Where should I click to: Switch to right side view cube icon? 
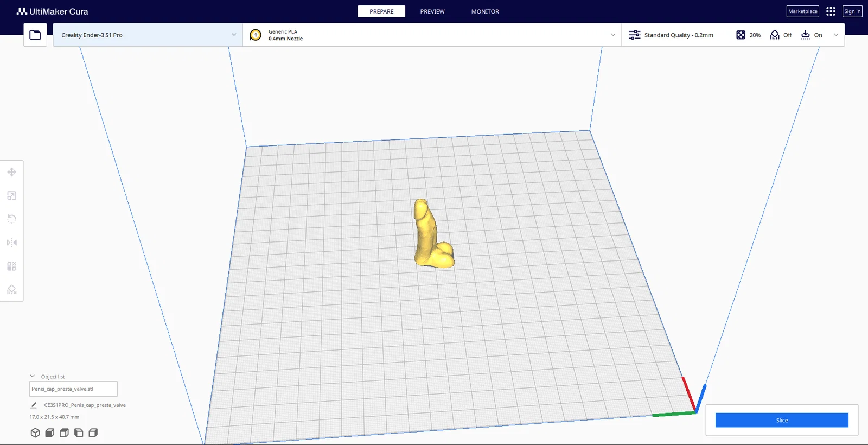93,433
